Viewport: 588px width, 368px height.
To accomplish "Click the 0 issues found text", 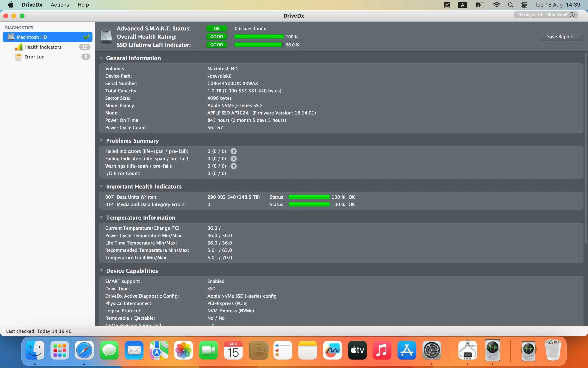I will (251, 28).
